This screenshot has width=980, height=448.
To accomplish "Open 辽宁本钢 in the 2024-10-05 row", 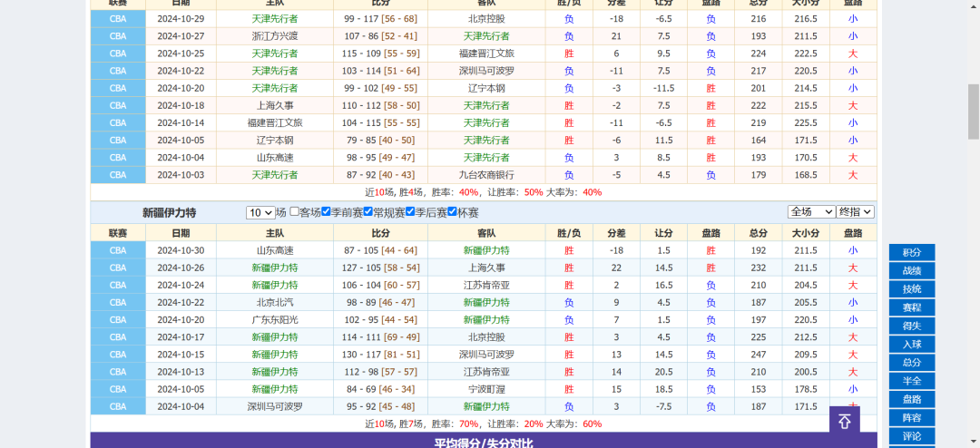I will pyautogui.click(x=275, y=140).
